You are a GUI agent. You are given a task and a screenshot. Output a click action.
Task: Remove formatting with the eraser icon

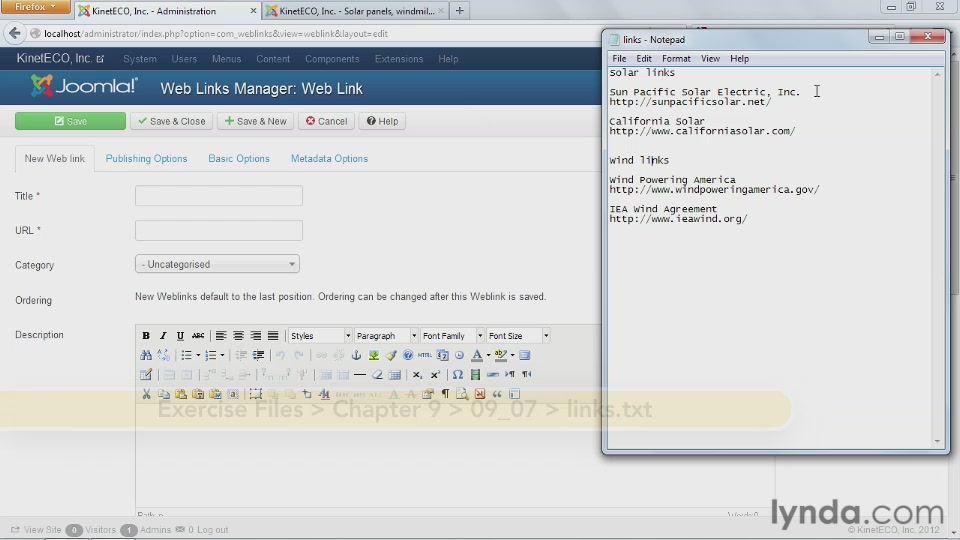(377, 375)
